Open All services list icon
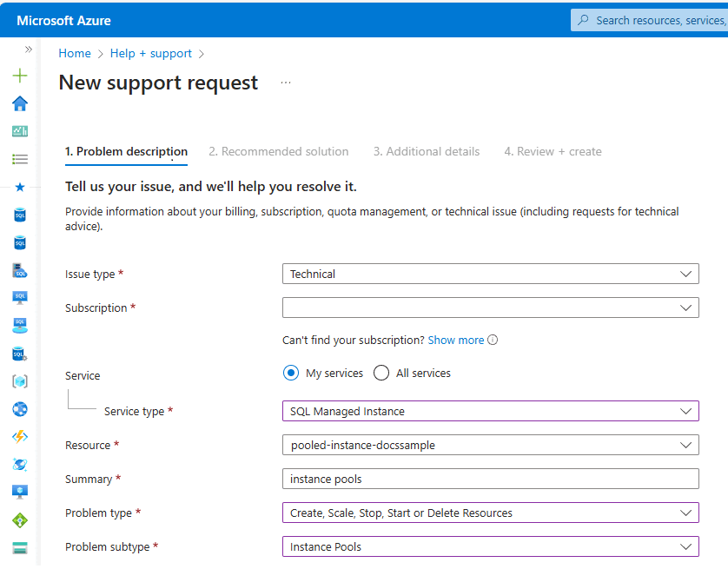The height and width of the screenshot is (569, 728). [19, 158]
